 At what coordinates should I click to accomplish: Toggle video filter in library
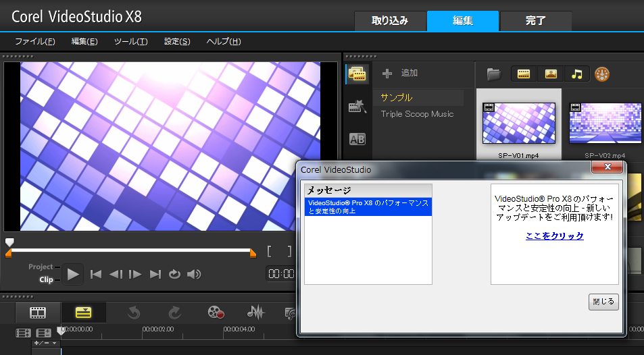pos(524,74)
